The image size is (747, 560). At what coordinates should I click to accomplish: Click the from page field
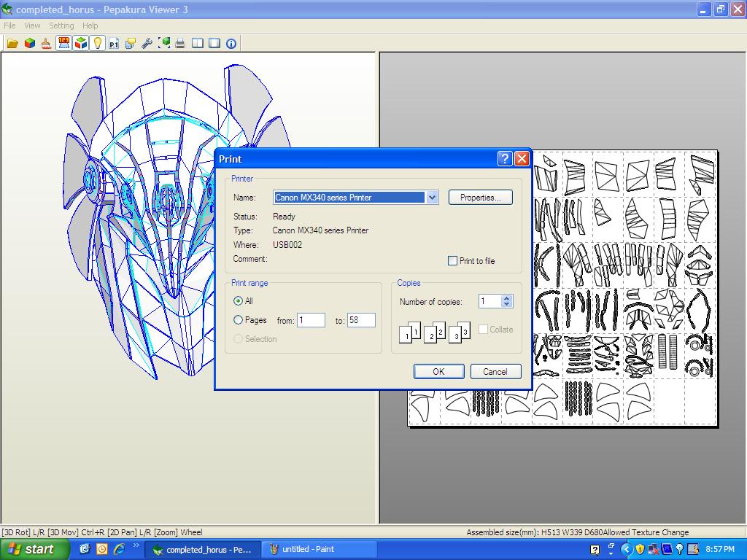(x=311, y=320)
